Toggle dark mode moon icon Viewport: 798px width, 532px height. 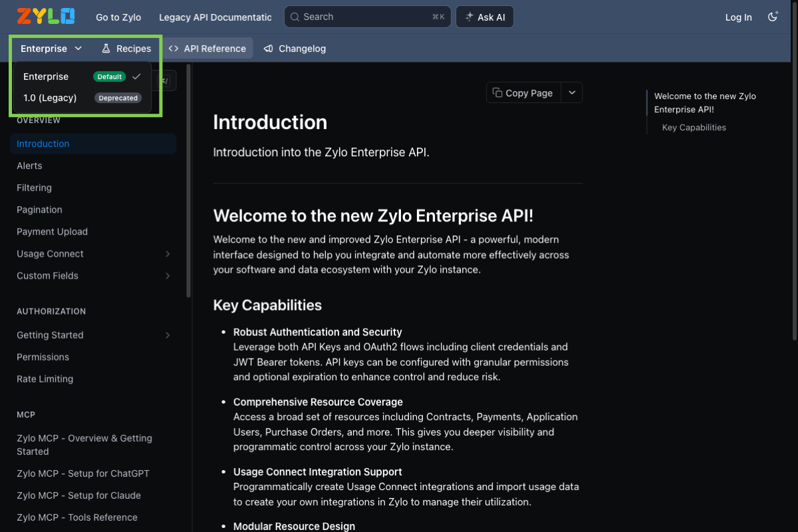click(x=773, y=17)
